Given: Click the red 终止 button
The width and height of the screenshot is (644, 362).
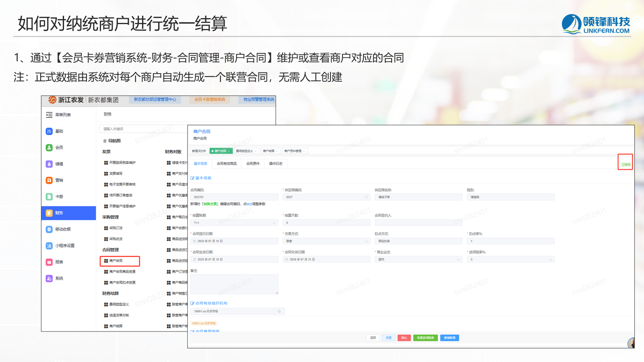Looking at the screenshot, I should click(404, 338).
